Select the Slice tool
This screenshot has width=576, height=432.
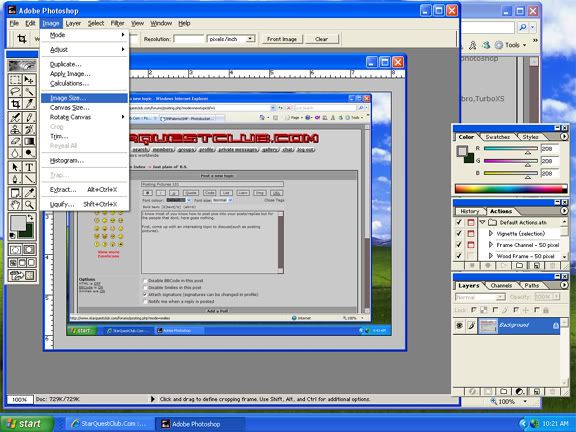click(x=29, y=104)
